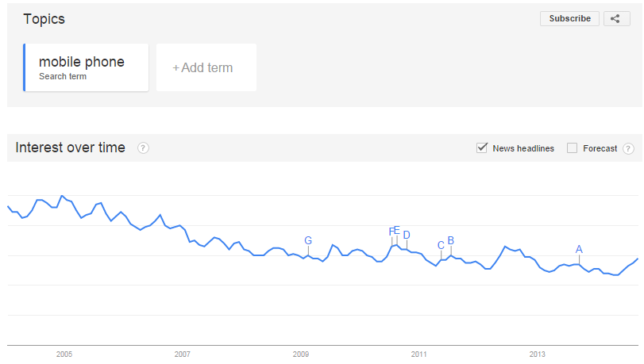Select news headline marker D
This screenshot has height=364, width=644.
[407, 235]
